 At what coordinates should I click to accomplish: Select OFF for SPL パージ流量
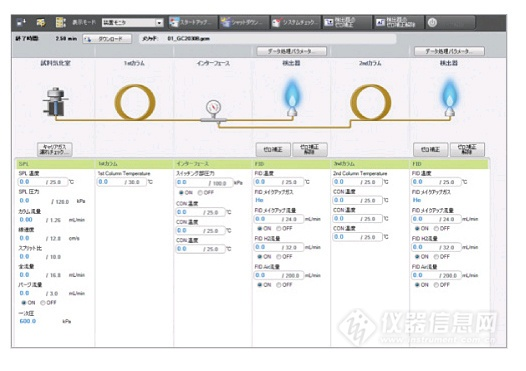point(43,303)
